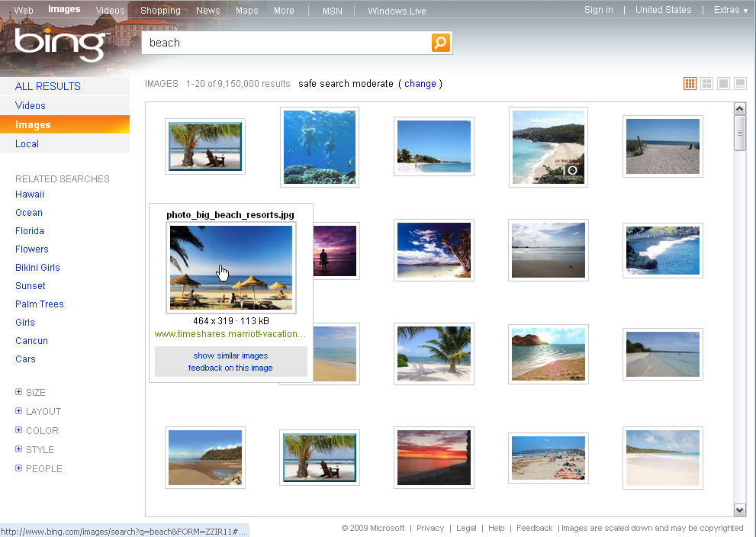756x537 pixels.
Task: Select the small thumbnails grid view icon
Action: (x=690, y=83)
